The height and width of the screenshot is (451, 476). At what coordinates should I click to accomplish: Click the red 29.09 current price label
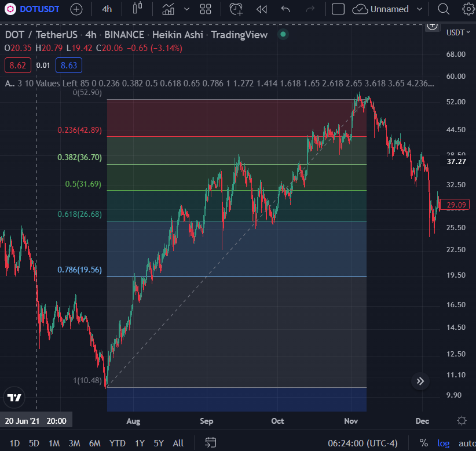pyautogui.click(x=455, y=205)
